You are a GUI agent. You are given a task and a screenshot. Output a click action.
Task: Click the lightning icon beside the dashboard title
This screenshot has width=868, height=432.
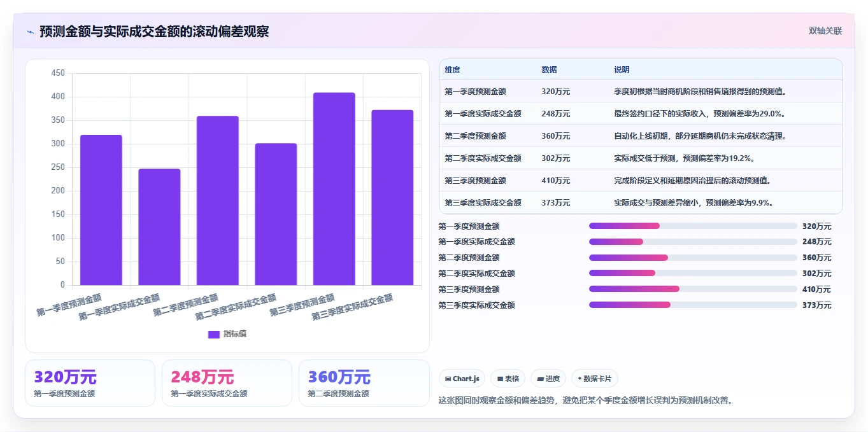[30, 32]
